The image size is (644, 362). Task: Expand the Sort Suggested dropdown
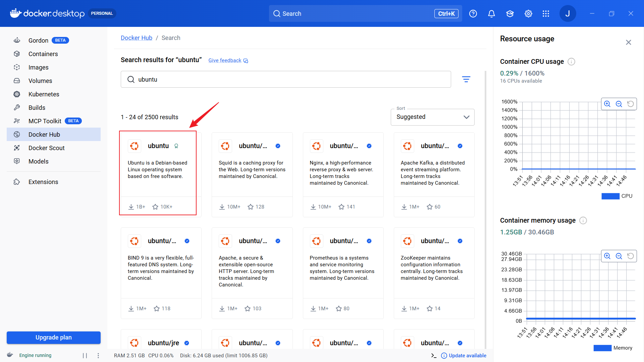pyautogui.click(x=432, y=117)
